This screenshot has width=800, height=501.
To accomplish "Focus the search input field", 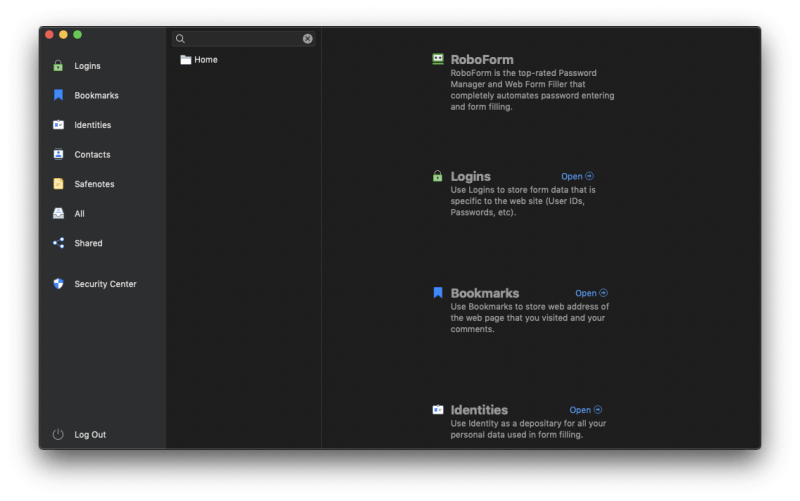I will (x=243, y=39).
